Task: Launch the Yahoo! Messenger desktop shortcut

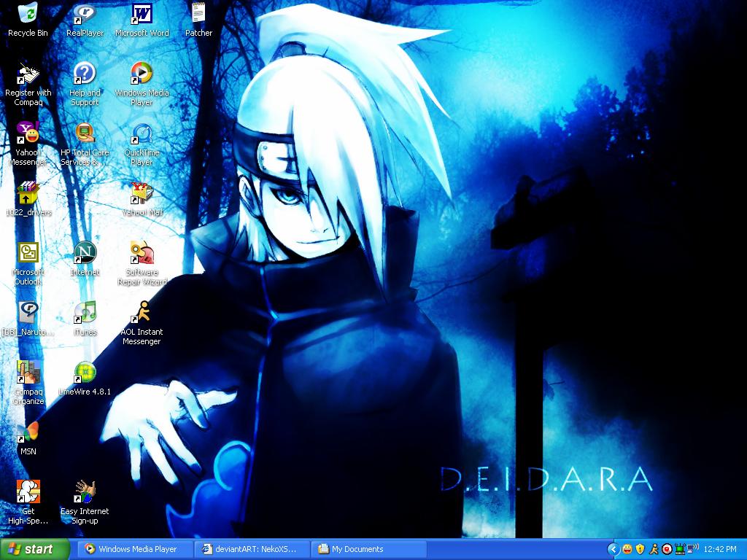Action: point(28,144)
